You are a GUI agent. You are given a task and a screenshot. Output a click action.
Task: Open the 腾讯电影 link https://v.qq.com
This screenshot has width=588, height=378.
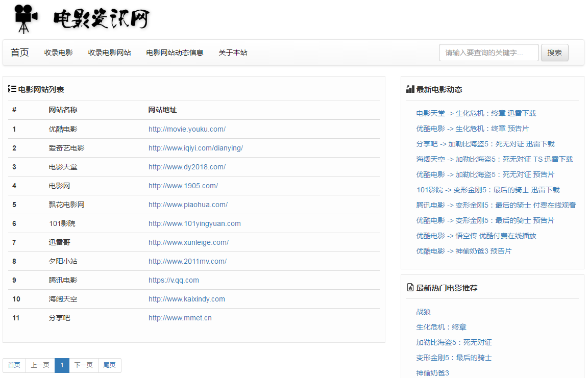tap(173, 280)
